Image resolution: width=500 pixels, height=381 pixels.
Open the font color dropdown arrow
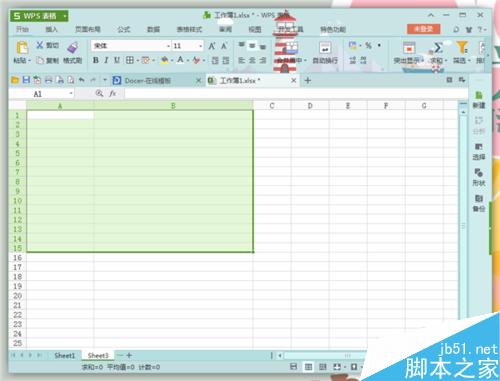(x=188, y=61)
